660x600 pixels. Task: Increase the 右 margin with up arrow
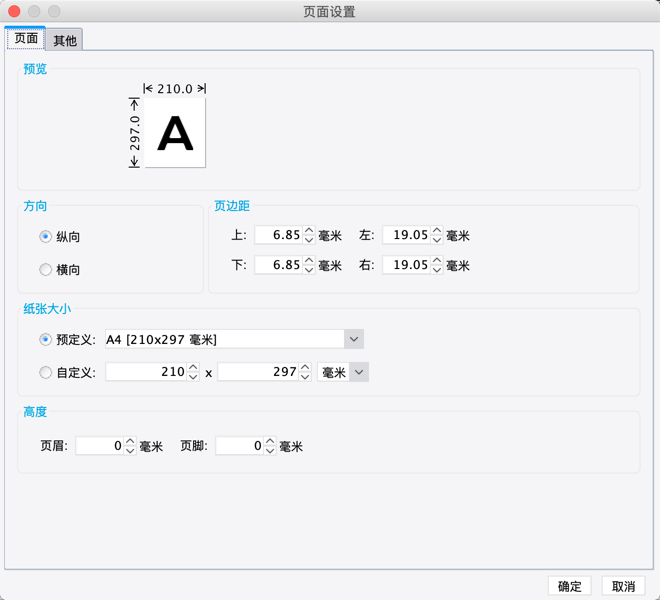[436, 261]
